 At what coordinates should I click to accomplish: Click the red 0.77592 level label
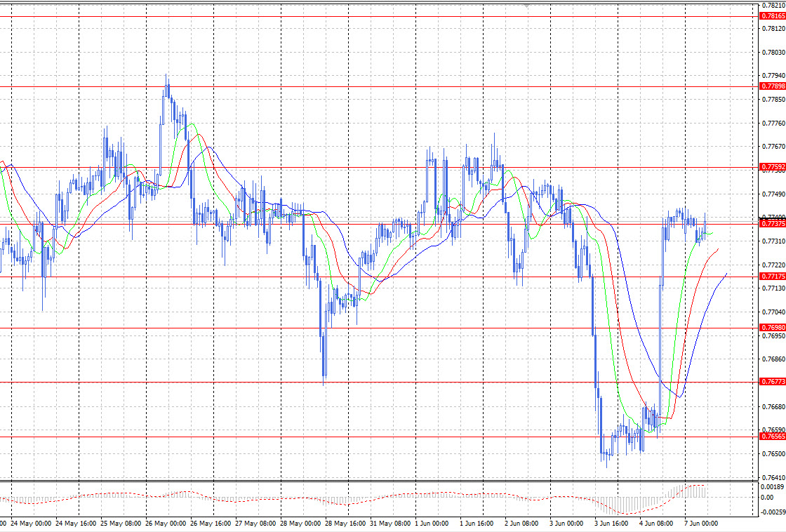pos(773,167)
